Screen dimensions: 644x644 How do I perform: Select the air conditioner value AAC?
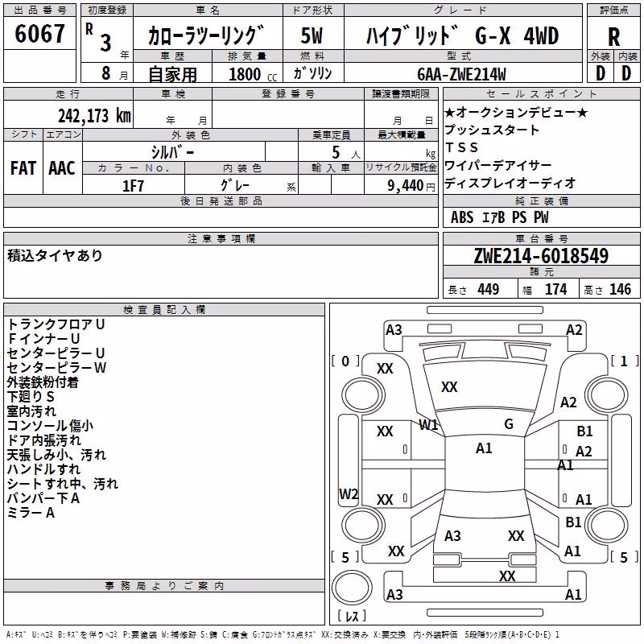point(62,168)
